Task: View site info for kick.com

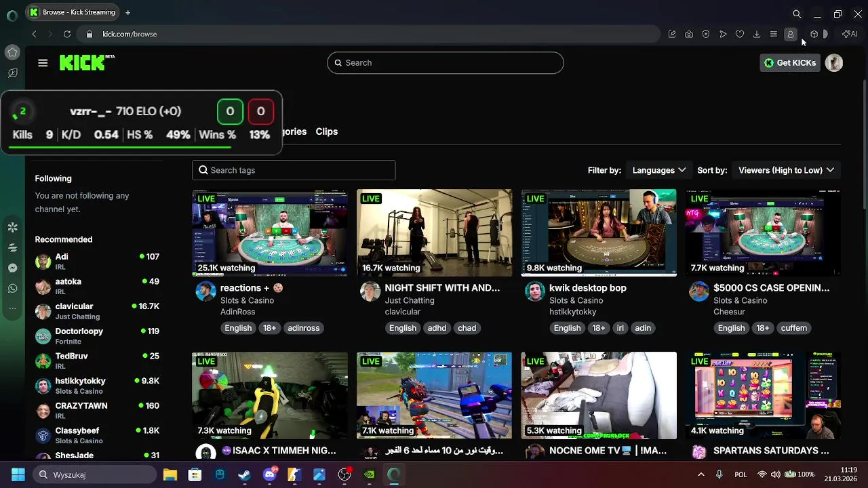Action: (x=89, y=34)
